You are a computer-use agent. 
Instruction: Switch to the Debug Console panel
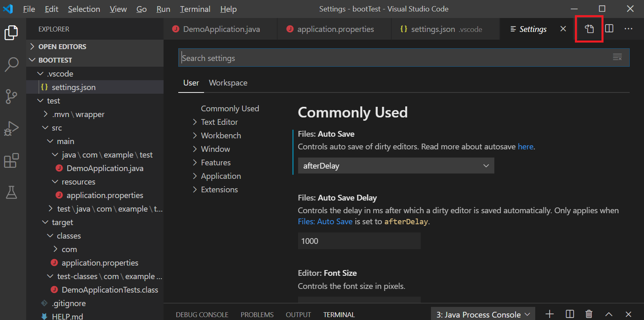(202, 314)
